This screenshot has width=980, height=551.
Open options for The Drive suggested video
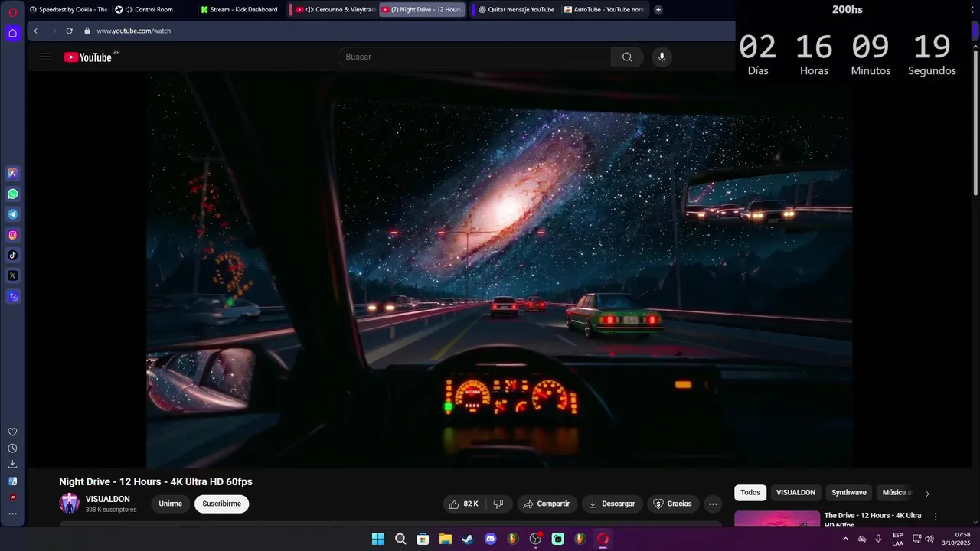point(935,517)
